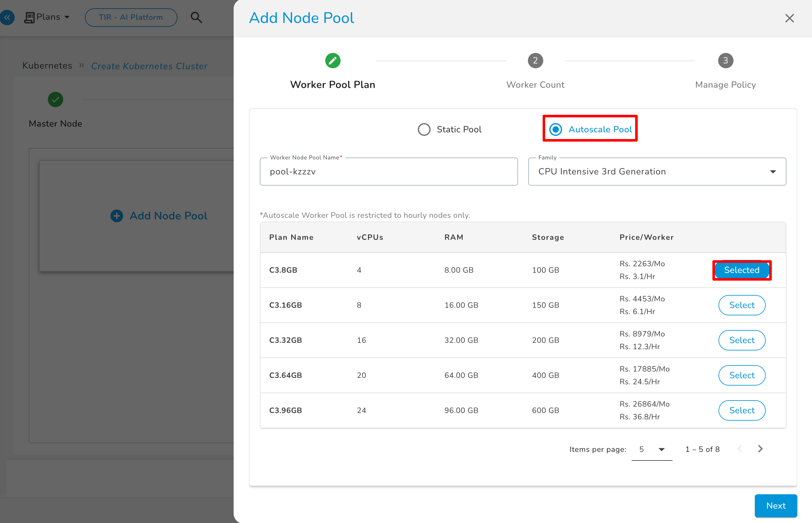The image size is (812, 523).
Task: Click the 400 GB storage cell
Action: (x=545, y=375)
